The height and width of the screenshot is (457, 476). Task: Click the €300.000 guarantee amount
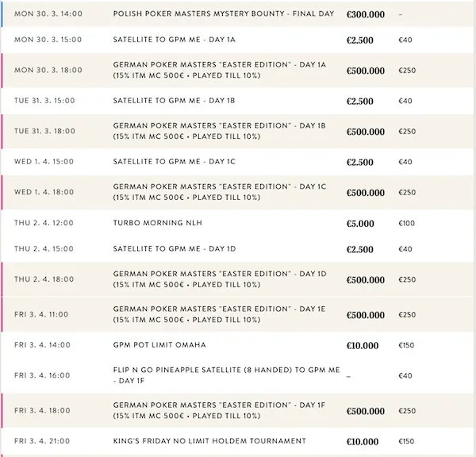pyautogui.click(x=366, y=14)
